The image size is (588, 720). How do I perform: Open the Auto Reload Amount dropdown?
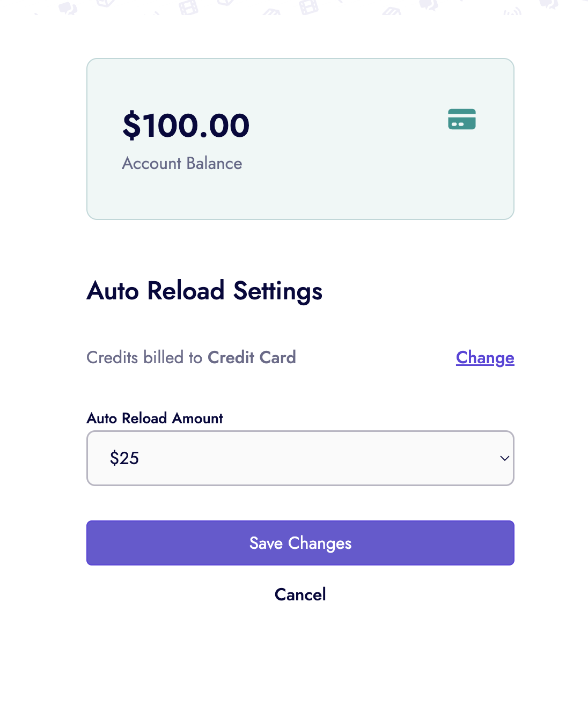point(300,458)
